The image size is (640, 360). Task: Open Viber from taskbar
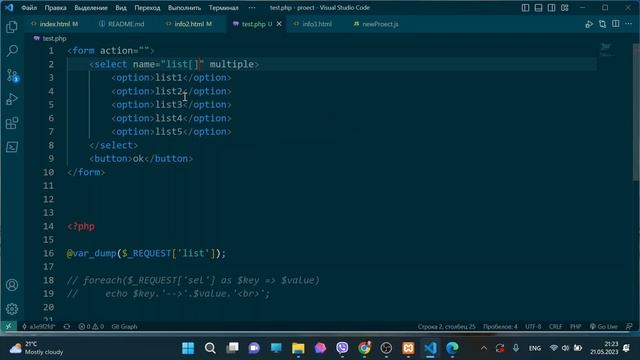[342, 348]
